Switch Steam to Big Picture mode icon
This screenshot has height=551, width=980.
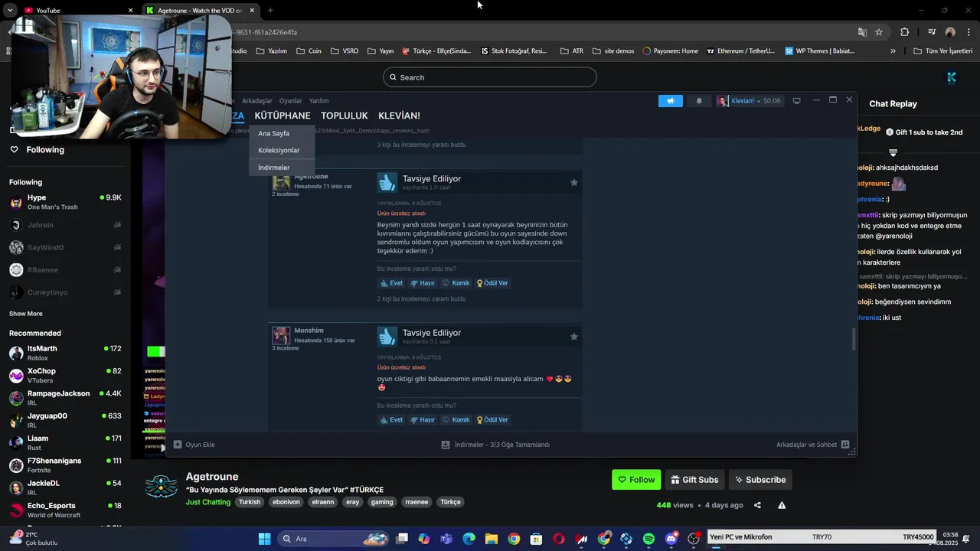(796, 101)
